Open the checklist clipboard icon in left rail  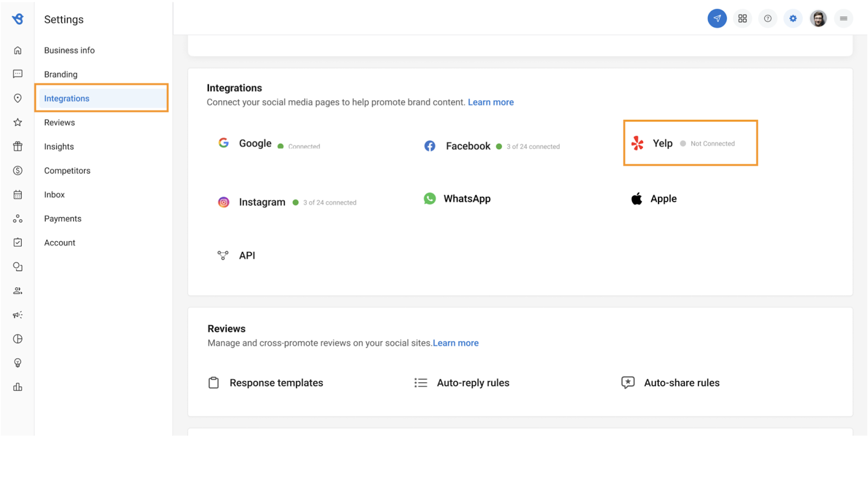pos(18,242)
